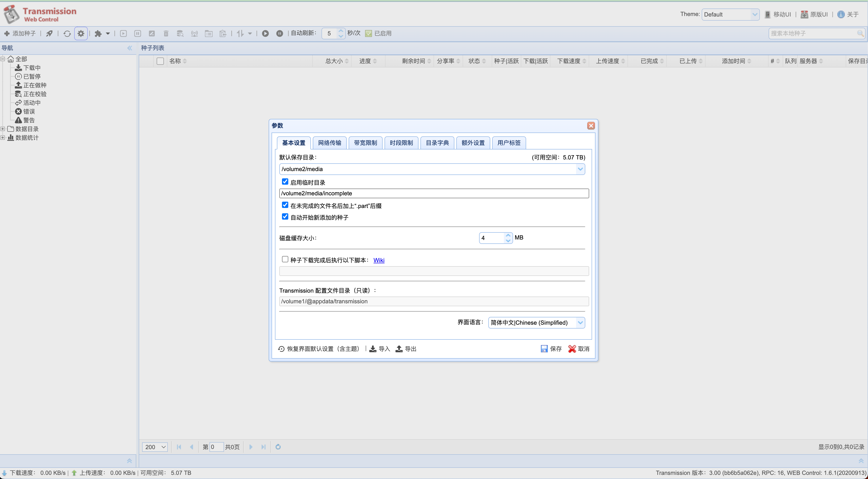The image size is (868, 479).
Task: Switch to 时段限制 tab
Action: pyautogui.click(x=401, y=143)
